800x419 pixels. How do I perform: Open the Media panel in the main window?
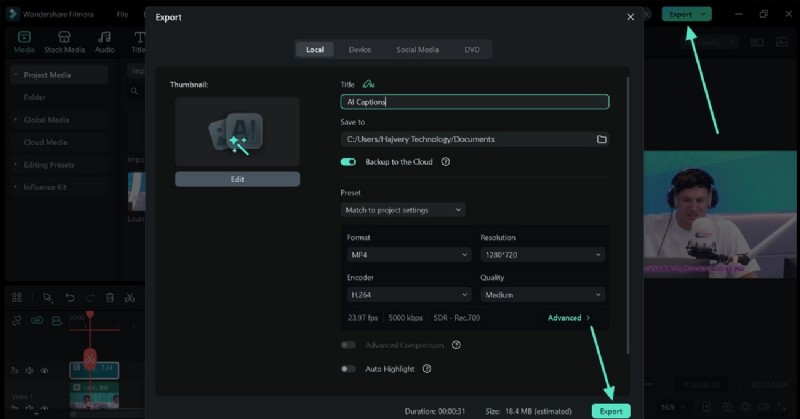pyautogui.click(x=24, y=42)
